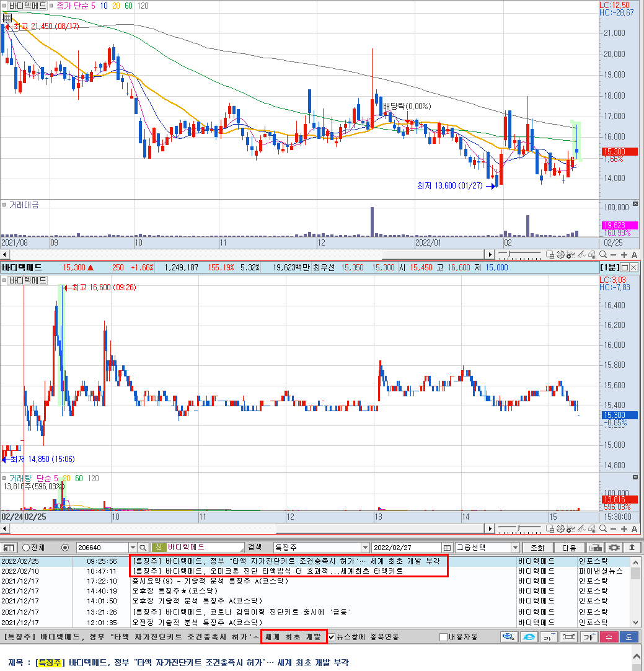Image resolution: width=644 pixels, height=671 pixels.
Task: Select the radio button before code 206640
Action: point(65,548)
